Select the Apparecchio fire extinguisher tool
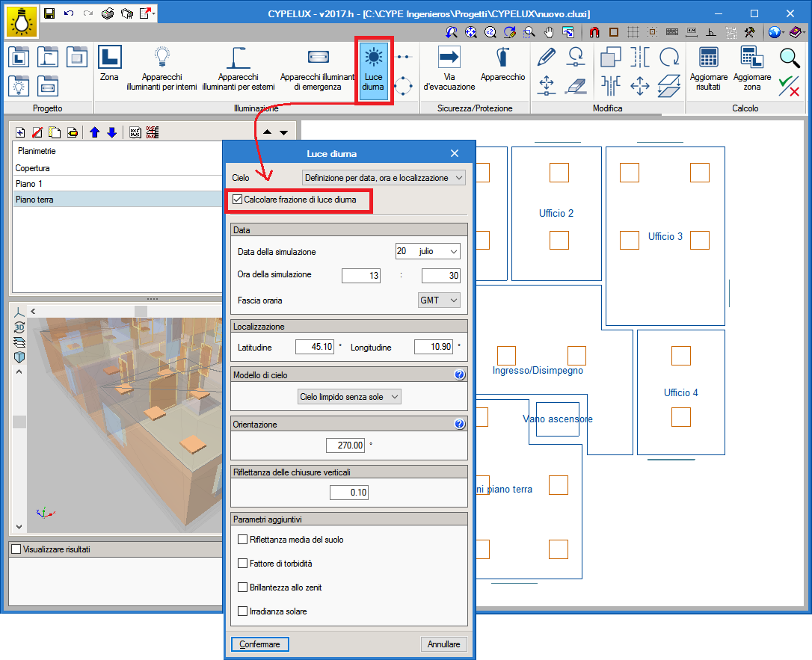Viewport: 812px width, 660px height. coord(502,64)
